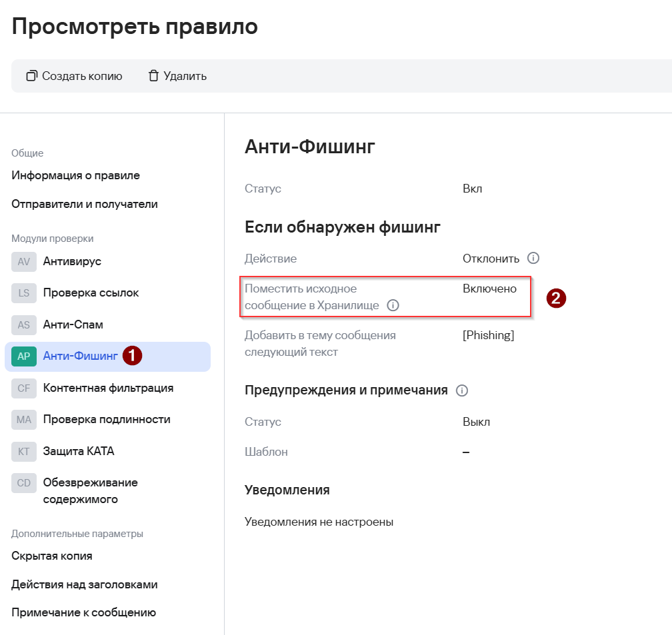
Task: Click the Выкл status value
Action: [x=476, y=422]
